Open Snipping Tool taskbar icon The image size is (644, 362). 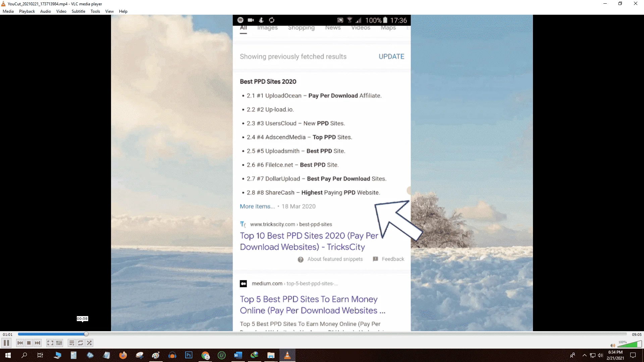tap(140, 355)
